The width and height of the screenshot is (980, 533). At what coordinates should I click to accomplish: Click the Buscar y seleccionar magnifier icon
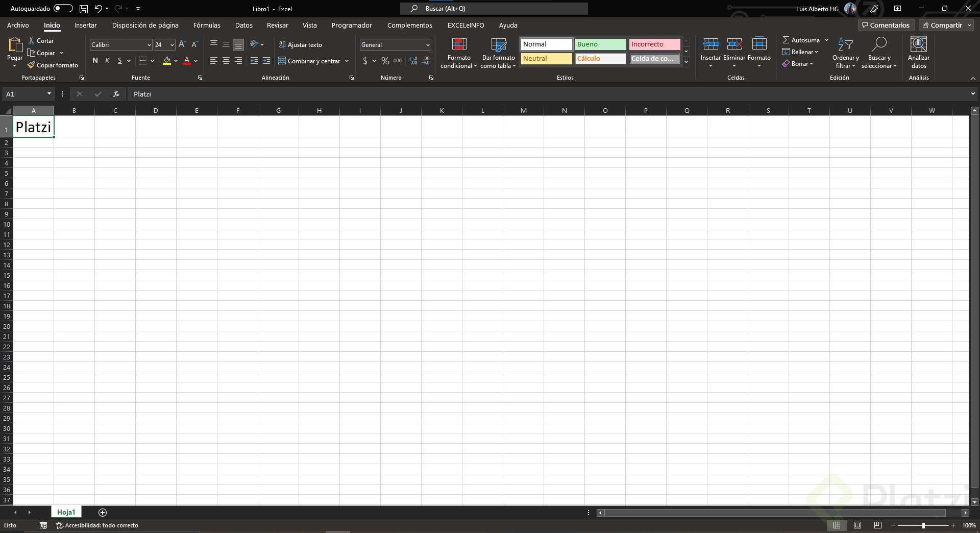[879, 44]
